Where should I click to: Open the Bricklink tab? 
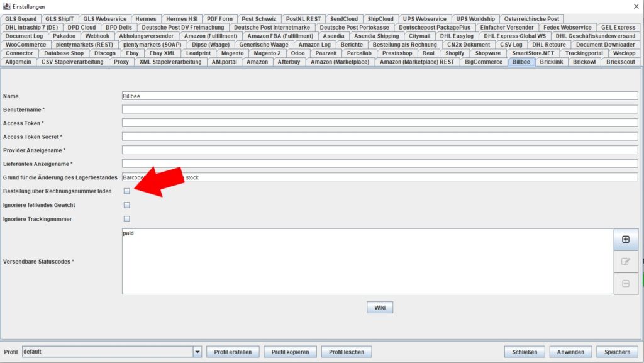(552, 62)
